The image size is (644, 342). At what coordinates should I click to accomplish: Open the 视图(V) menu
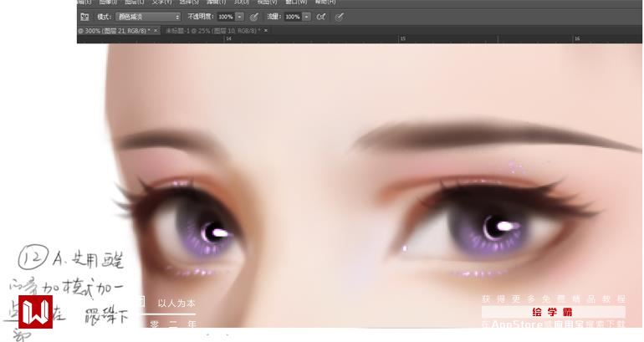pyautogui.click(x=268, y=2)
